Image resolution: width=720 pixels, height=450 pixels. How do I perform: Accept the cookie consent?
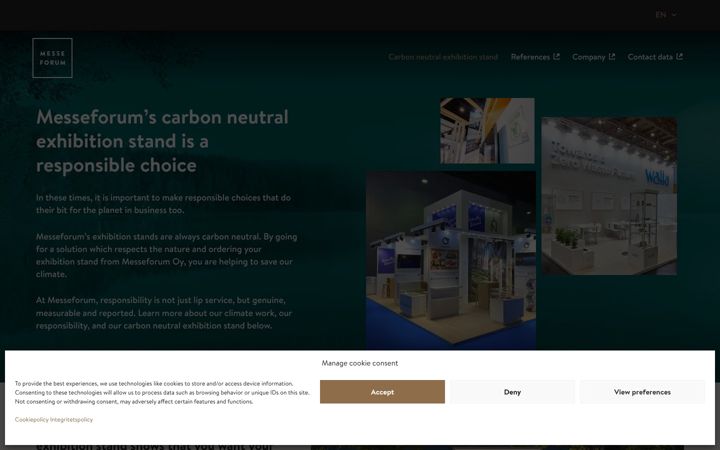(382, 392)
